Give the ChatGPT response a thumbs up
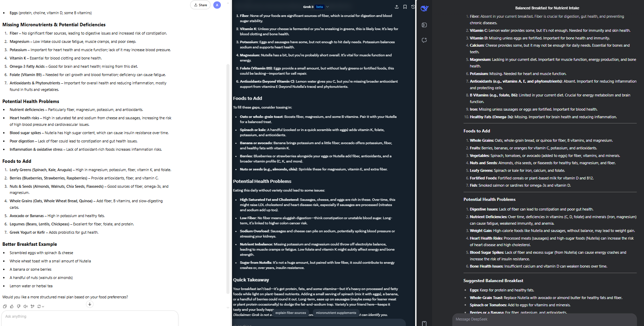 point(12,306)
